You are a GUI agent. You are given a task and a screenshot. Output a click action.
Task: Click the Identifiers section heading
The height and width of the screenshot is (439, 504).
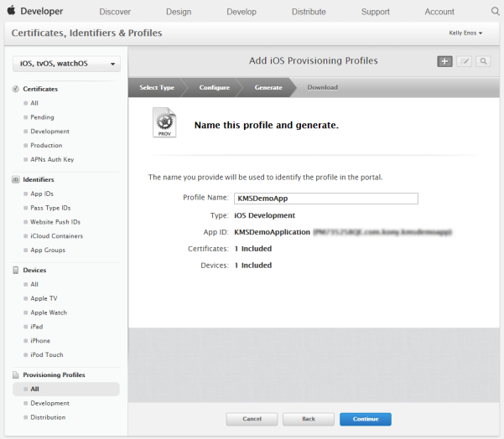39,179
